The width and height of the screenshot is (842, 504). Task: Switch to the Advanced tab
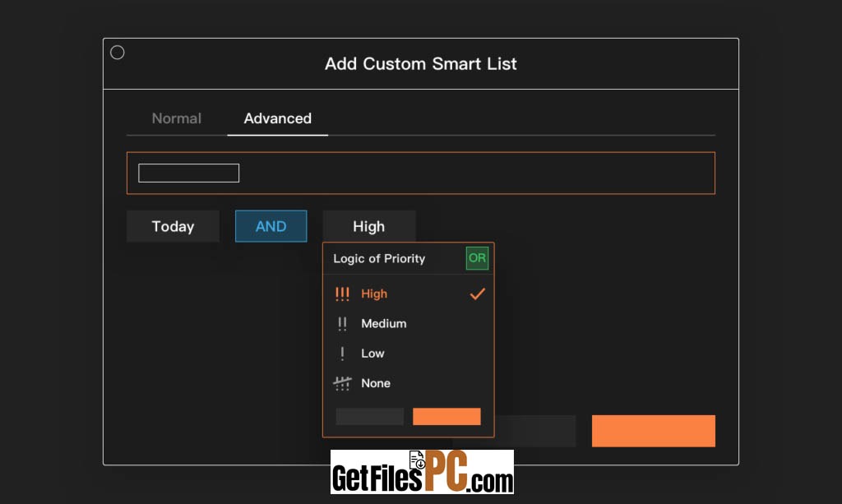pos(278,118)
